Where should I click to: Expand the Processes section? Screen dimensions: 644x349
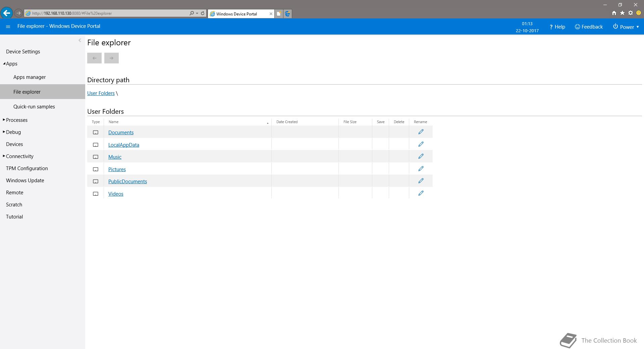[x=4, y=120]
